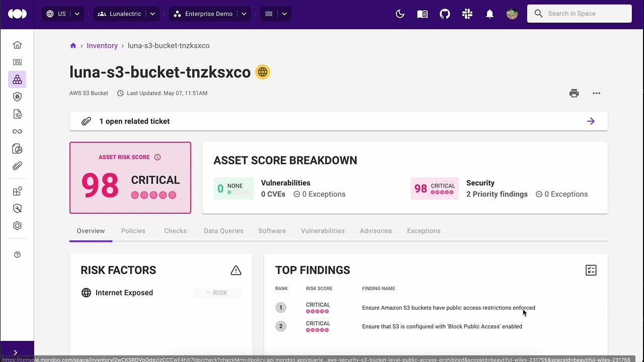
Task: Print the asset page with the printer icon
Action: [x=574, y=94]
